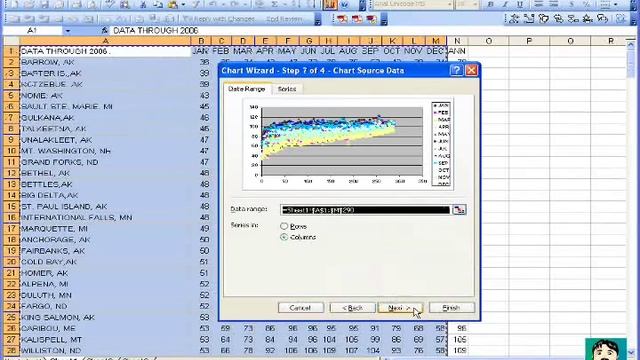Open the font name dropdown
The height and width of the screenshot is (360, 640).
point(450,4)
